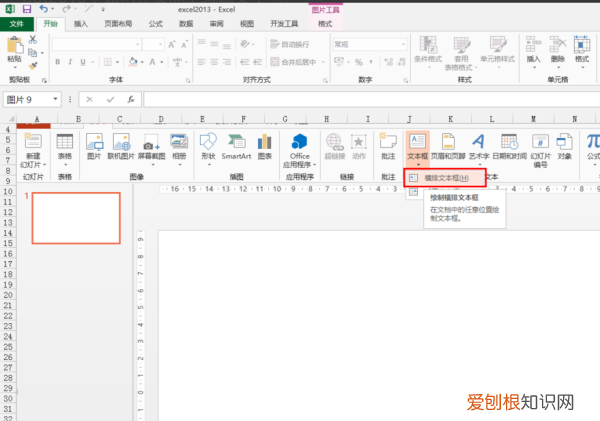Viewport: 600px width, 421px height.
Task: Click the Decrease Indent icon
Action: pyautogui.click(x=245, y=62)
